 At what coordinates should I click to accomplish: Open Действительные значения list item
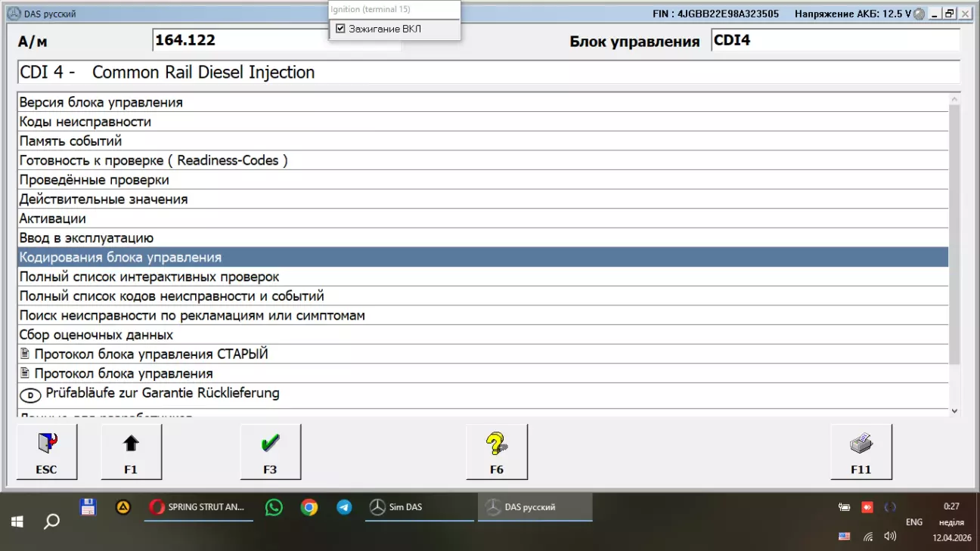point(104,200)
